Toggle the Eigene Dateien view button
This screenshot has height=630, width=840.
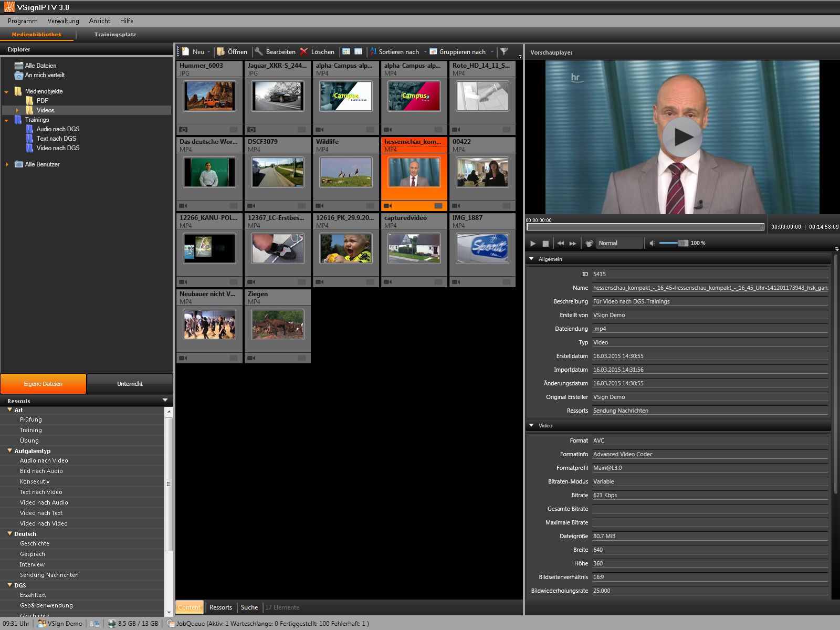coord(43,384)
